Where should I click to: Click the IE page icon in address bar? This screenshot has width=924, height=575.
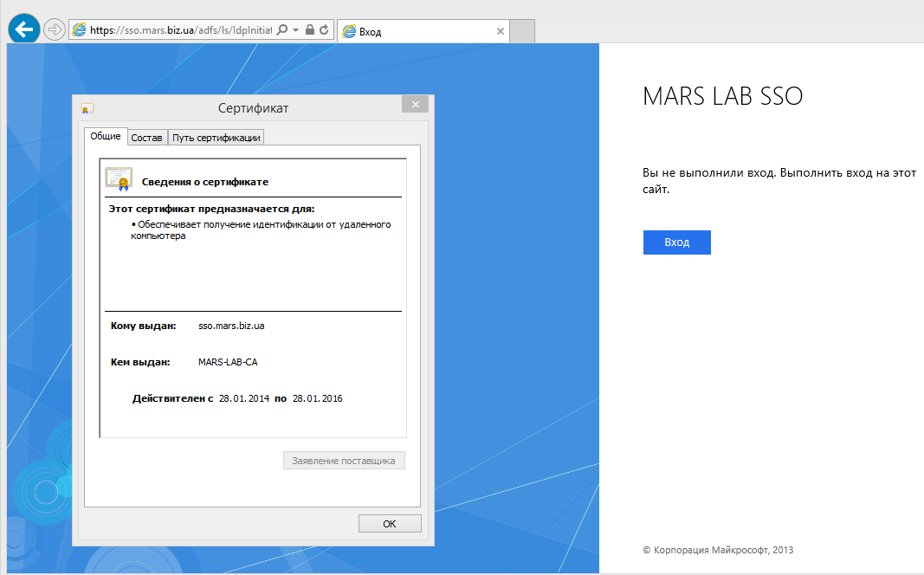click(x=80, y=30)
